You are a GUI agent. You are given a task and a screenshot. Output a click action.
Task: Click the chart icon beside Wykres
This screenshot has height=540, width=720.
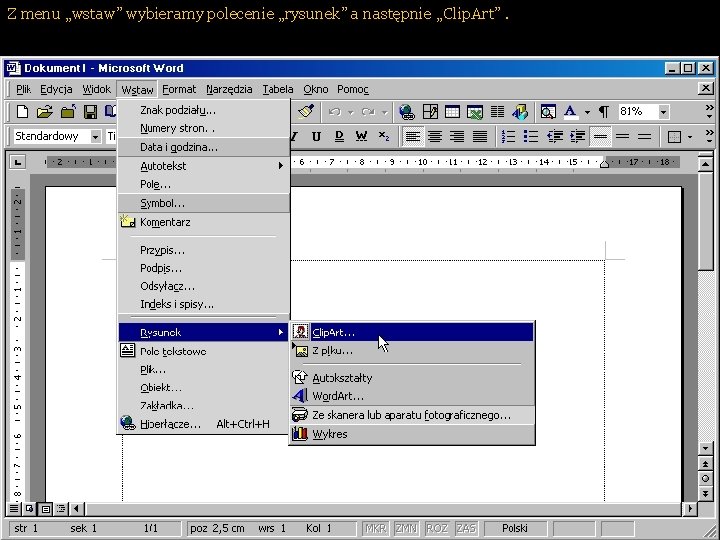pyautogui.click(x=300, y=433)
